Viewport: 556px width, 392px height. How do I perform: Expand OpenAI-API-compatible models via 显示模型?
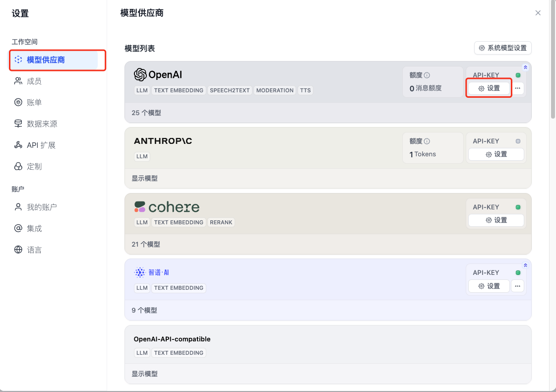[x=144, y=374]
